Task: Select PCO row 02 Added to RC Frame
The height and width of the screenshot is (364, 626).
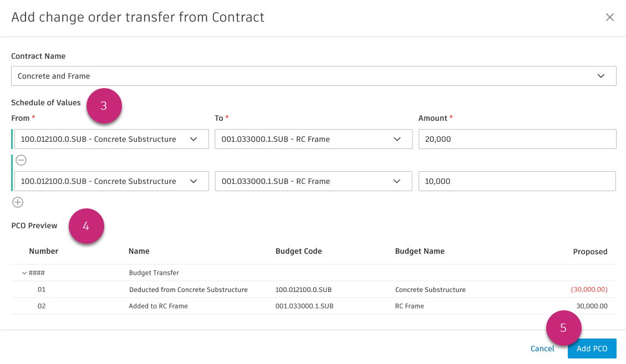Action: pos(159,306)
